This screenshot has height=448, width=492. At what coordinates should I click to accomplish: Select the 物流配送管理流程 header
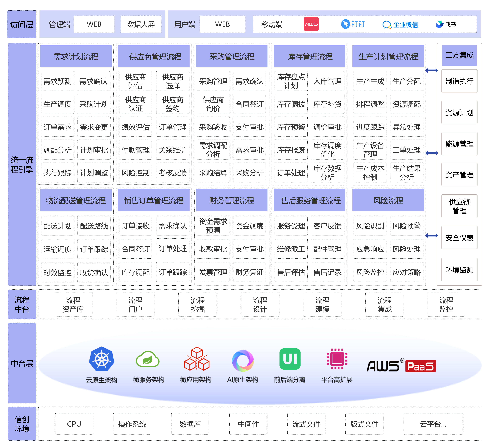coord(76,201)
